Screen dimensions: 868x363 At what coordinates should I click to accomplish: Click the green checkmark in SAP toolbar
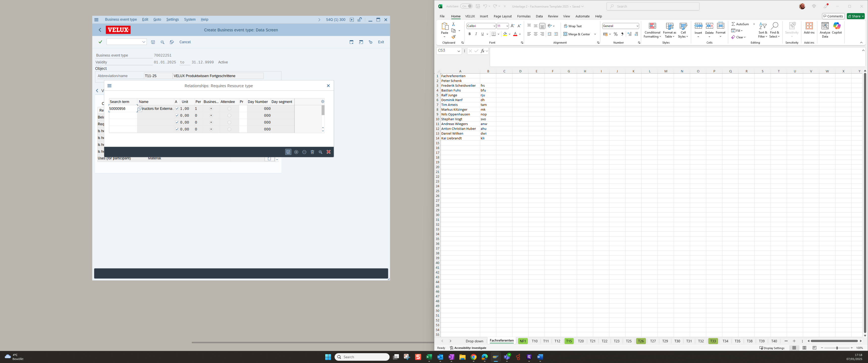100,42
